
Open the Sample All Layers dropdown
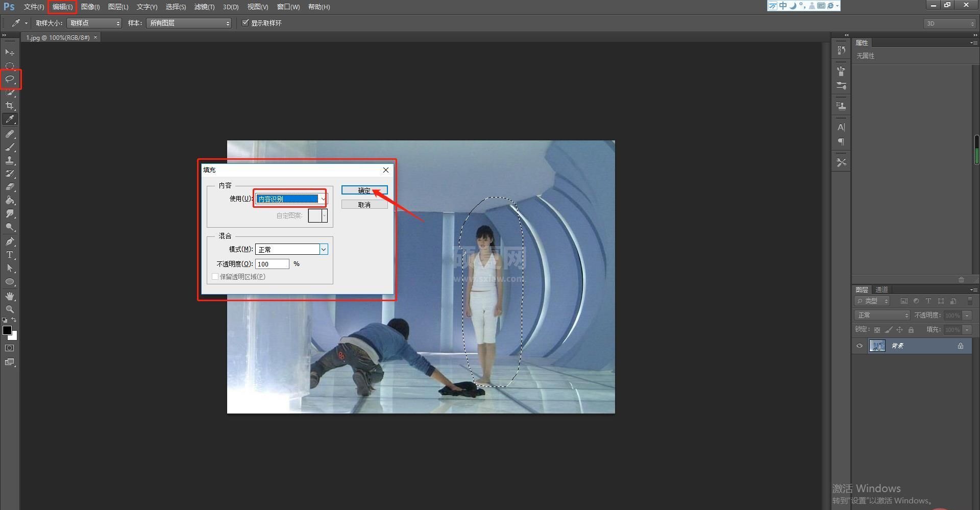(x=189, y=23)
